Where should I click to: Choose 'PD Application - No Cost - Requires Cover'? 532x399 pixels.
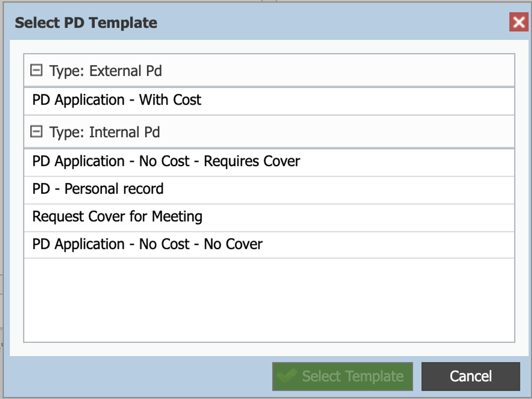click(x=166, y=162)
